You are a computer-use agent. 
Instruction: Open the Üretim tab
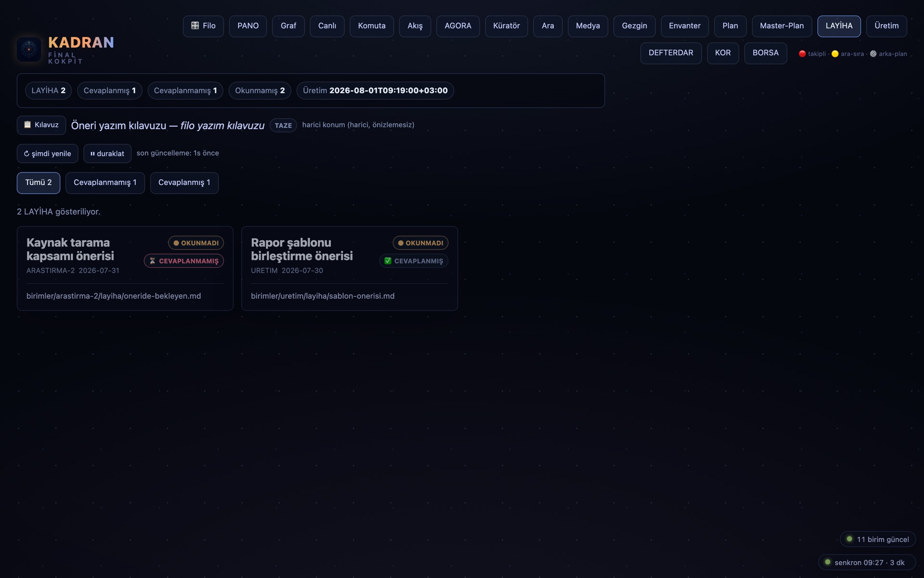pyautogui.click(x=886, y=26)
